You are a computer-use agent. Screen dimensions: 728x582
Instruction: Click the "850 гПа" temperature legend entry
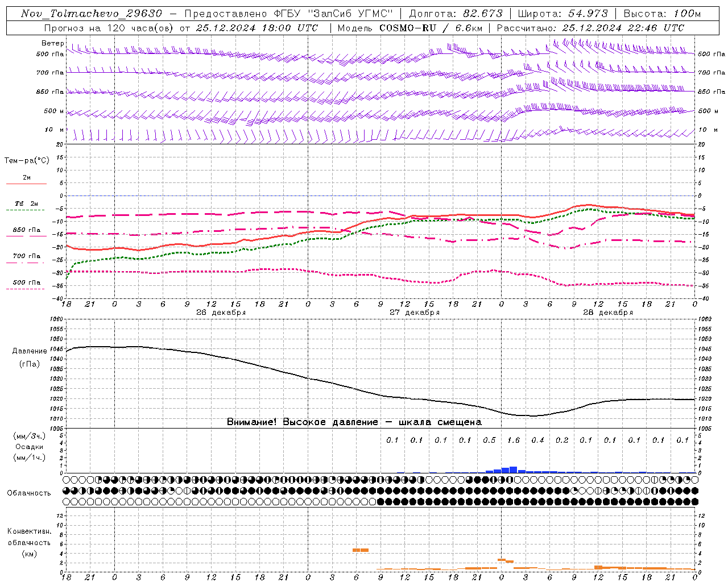26,230
